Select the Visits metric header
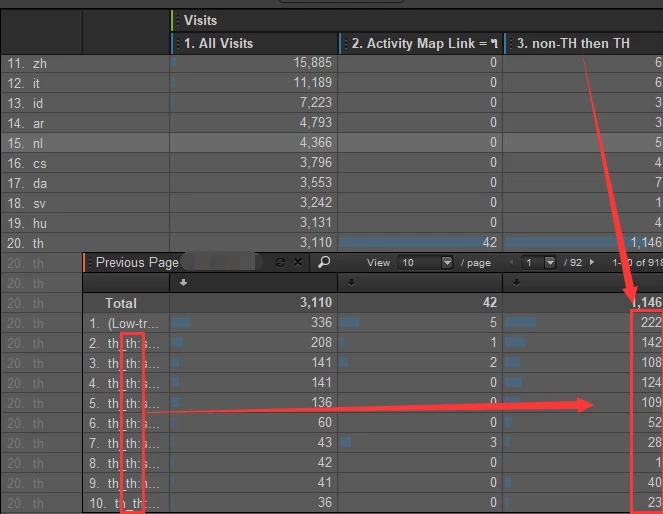This screenshot has width=663, height=514. pyautogui.click(x=200, y=20)
